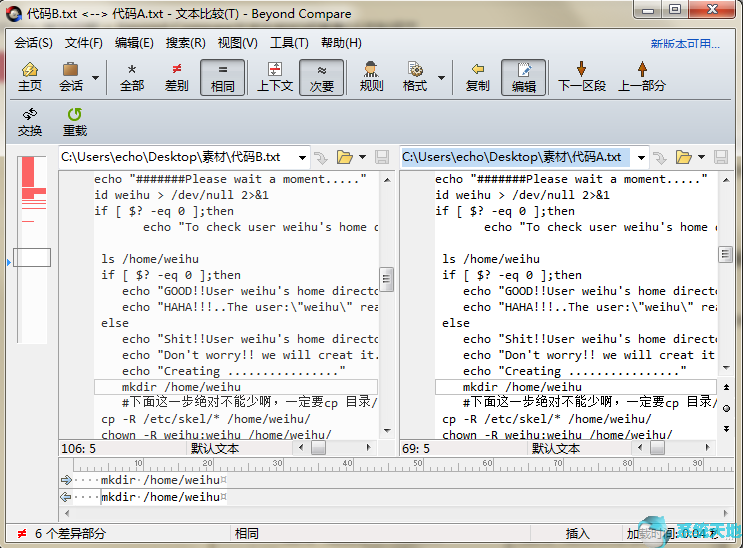
Task: Click detail pane scroll-left arrow
Action: pyautogui.click(x=67, y=513)
